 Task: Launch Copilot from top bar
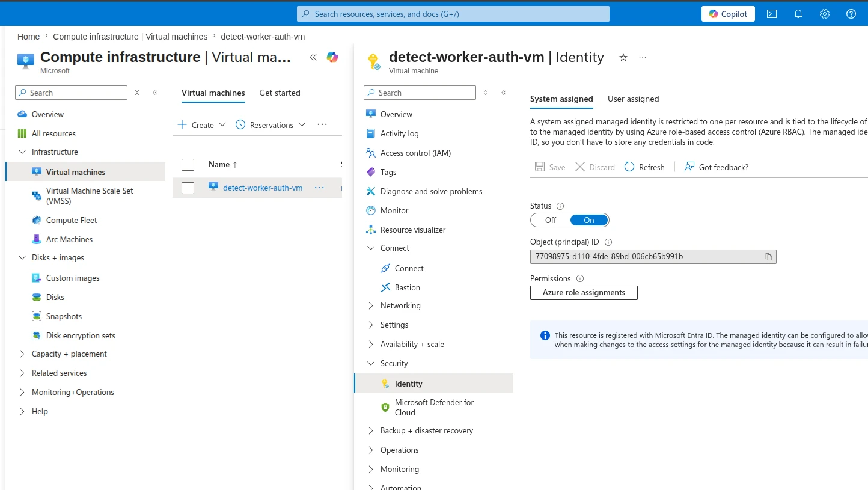[728, 14]
